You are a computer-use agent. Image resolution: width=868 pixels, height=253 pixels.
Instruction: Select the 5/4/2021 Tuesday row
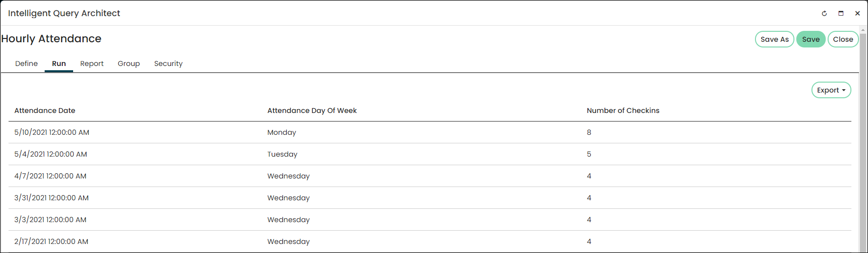pos(430,154)
